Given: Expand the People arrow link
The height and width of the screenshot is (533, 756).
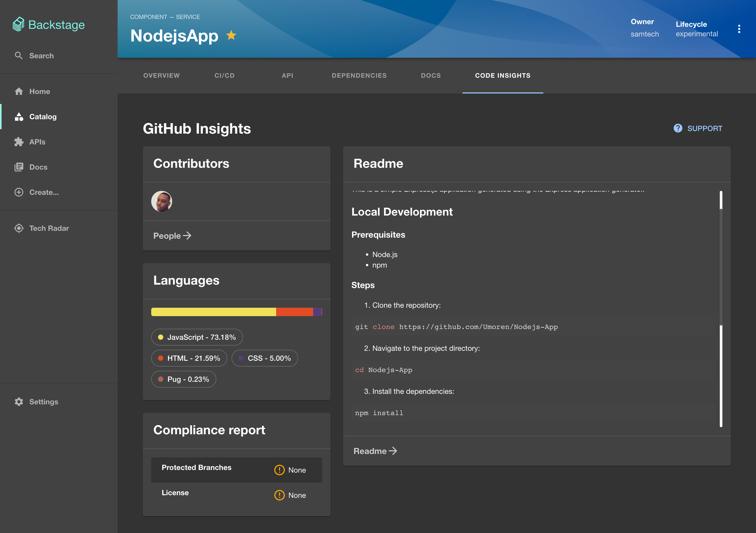Looking at the screenshot, I should pyautogui.click(x=172, y=235).
